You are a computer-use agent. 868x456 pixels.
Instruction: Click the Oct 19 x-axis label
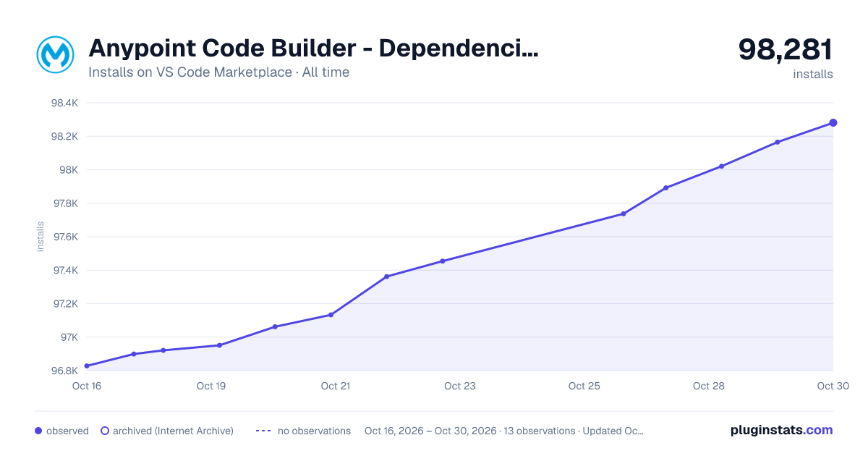211,386
